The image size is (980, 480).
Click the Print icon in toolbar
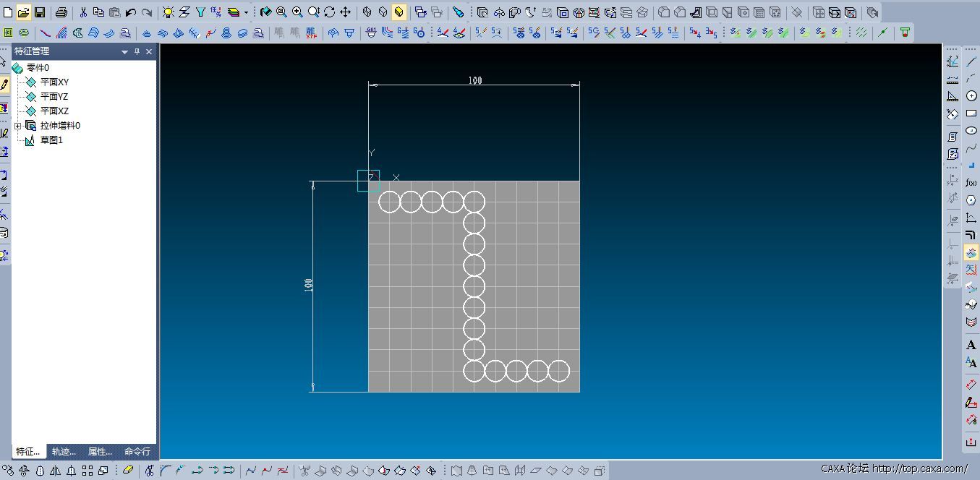(61, 12)
